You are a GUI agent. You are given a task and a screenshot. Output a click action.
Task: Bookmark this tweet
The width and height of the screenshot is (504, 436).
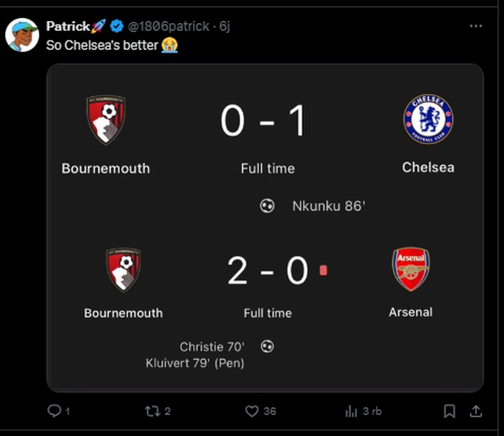[449, 411]
